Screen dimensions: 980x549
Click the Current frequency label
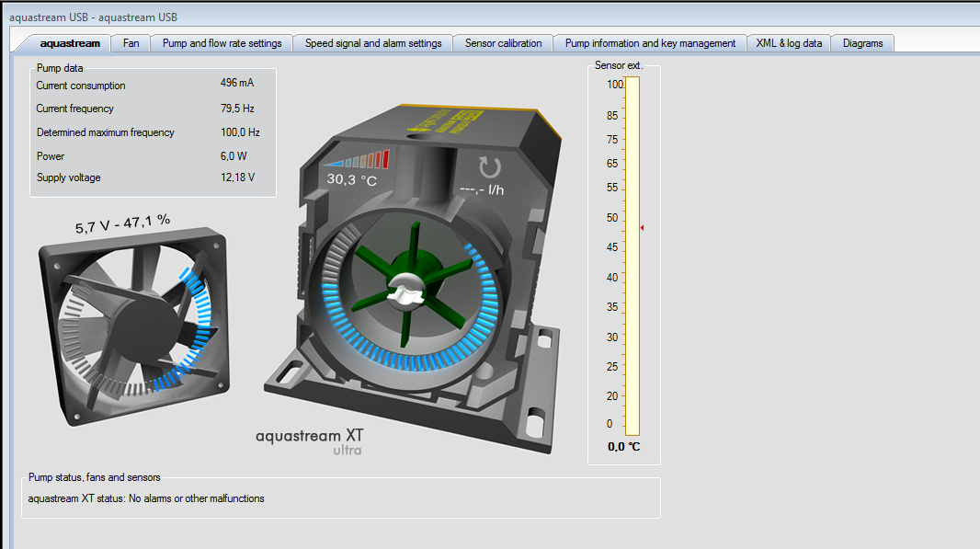click(75, 109)
